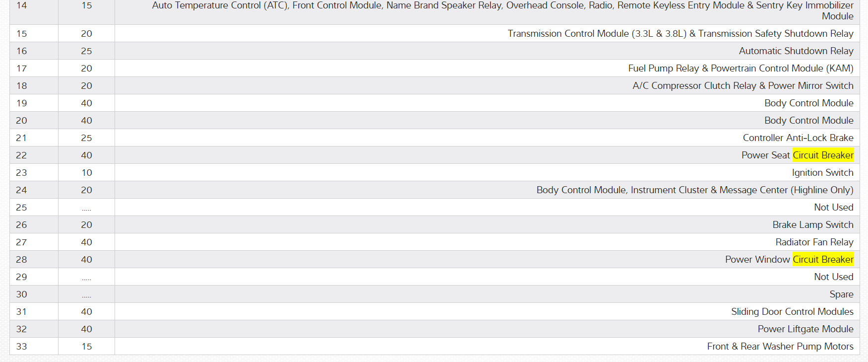Select the A/C Compressor Clutch Relay description
868x362 pixels.
[x=743, y=85]
